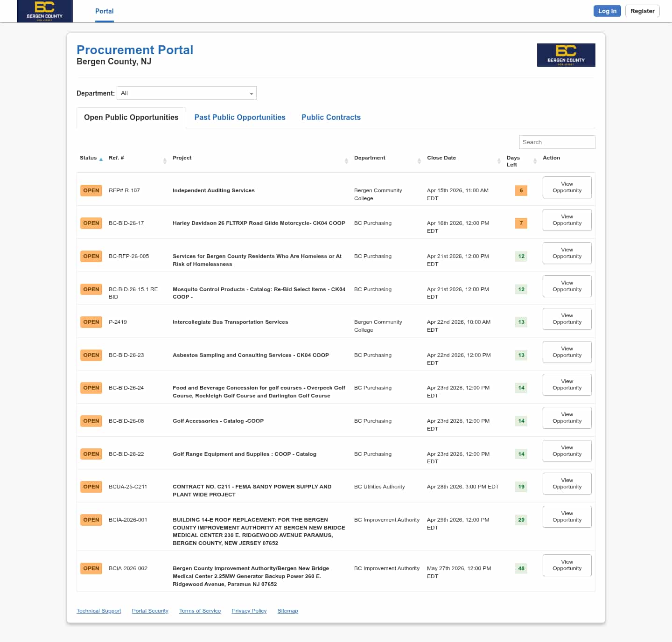Image resolution: width=672 pixels, height=642 pixels.
Task: Click reference number BCUA-25-C211
Action: click(128, 487)
